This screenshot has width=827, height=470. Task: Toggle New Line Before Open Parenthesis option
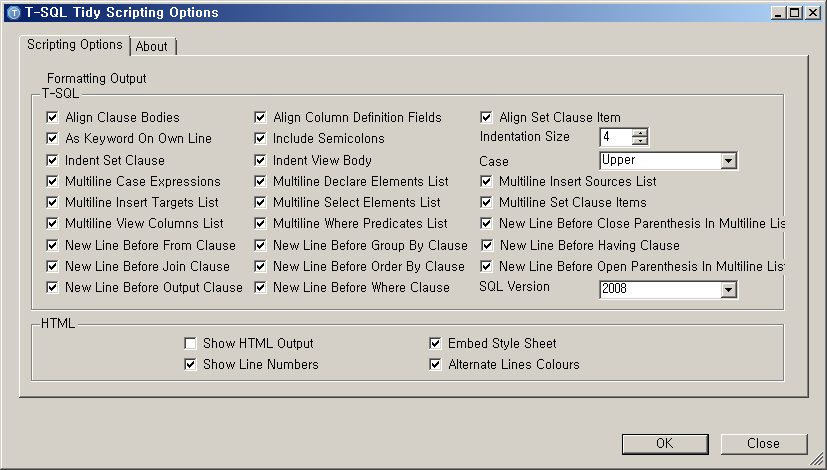coord(486,266)
